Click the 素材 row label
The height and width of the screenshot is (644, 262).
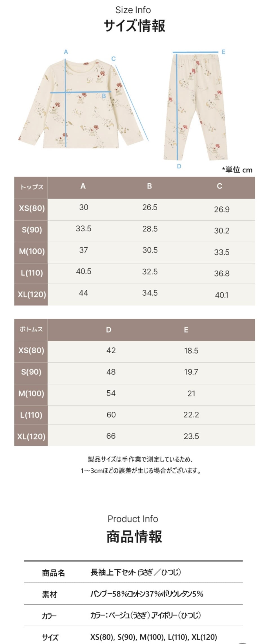tap(50, 594)
